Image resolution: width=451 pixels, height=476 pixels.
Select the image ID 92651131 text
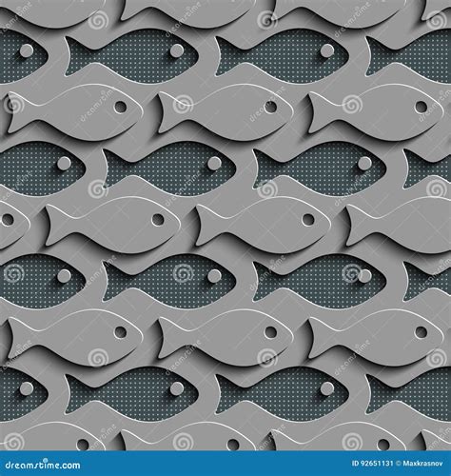pyautogui.click(x=373, y=464)
